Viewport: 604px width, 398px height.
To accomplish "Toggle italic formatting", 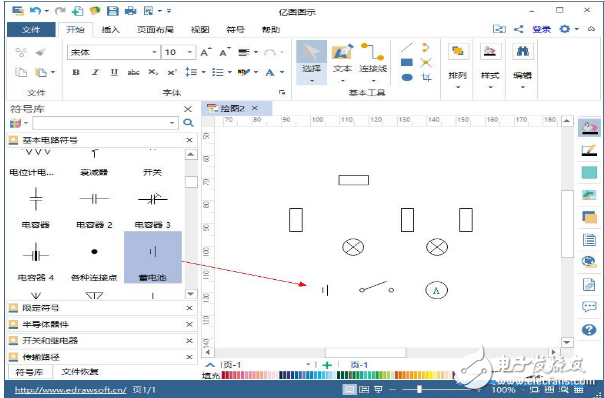I will pos(95,72).
